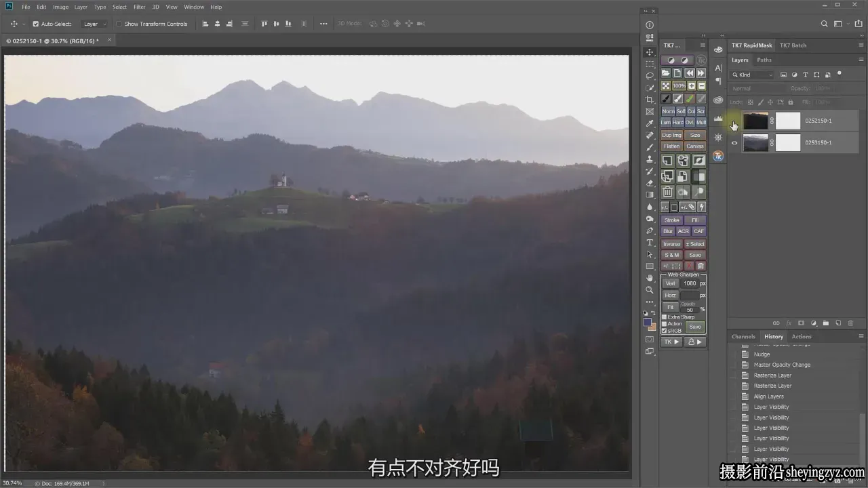Switch to the Channels tab
Screen dimensions: 868x488
point(743,336)
